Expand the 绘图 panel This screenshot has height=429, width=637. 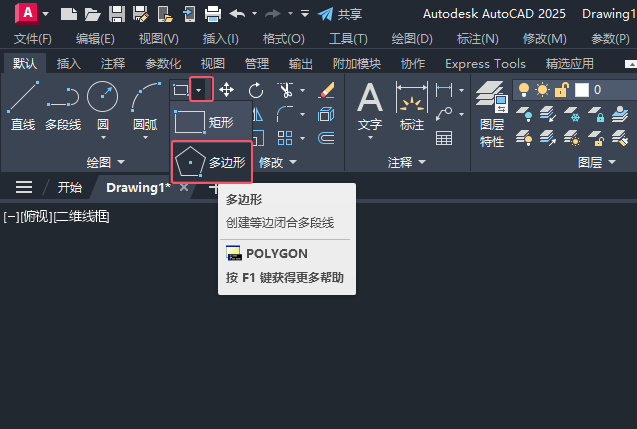105,162
